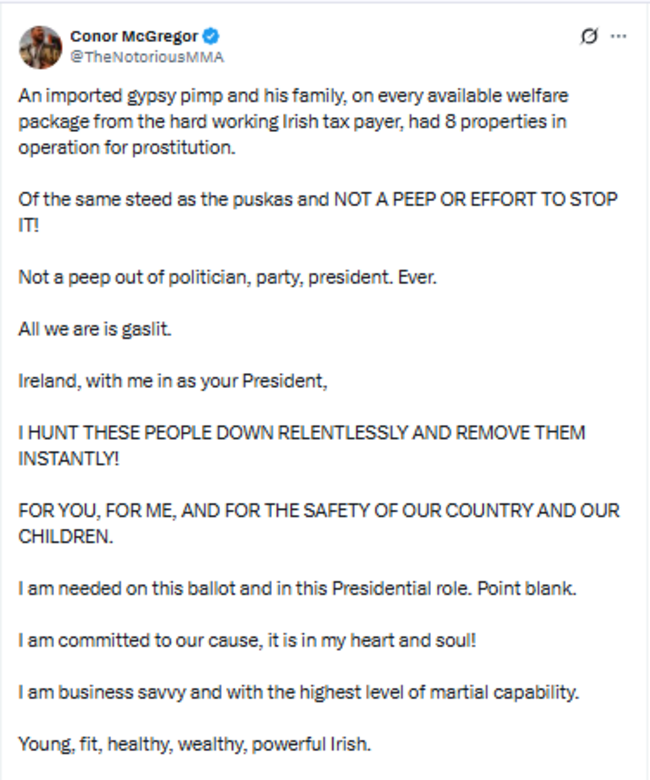This screenshot has height=780, width=650.
Task: Click the @TheNotoriousMMA handle
Action: pos(147,57)
